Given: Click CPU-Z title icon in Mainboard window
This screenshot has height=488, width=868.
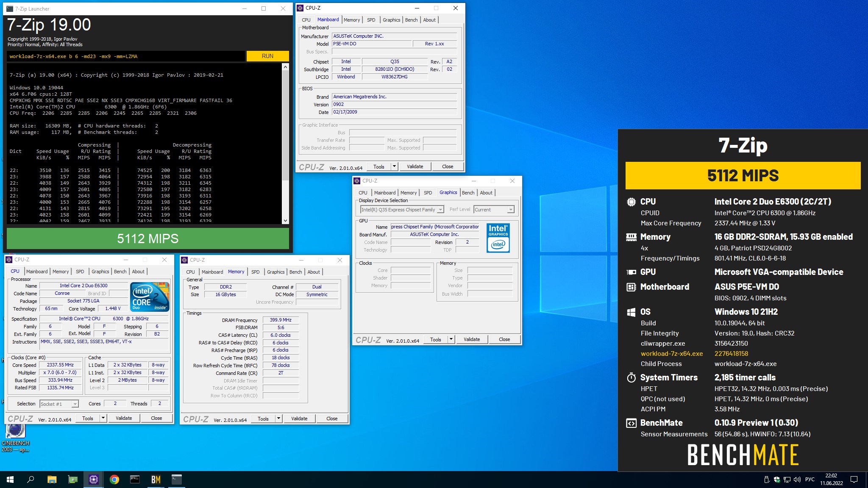Looking at the screenshot, I should [300, 8].
